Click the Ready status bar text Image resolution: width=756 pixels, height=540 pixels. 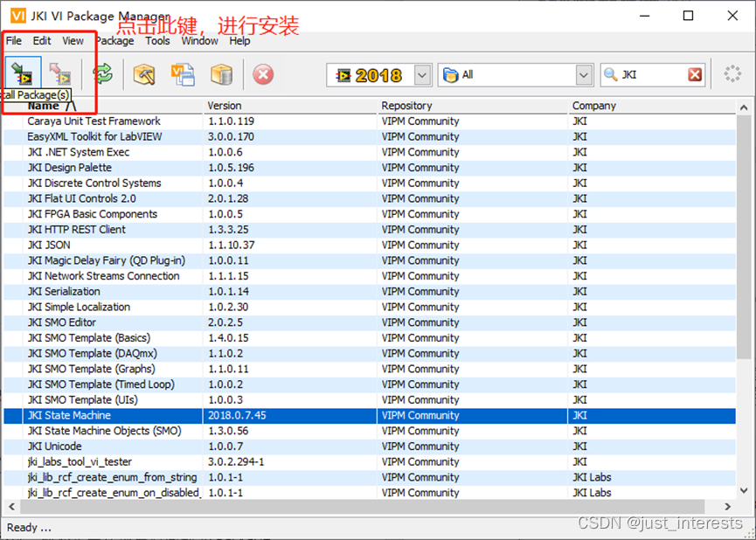(29, 528)
